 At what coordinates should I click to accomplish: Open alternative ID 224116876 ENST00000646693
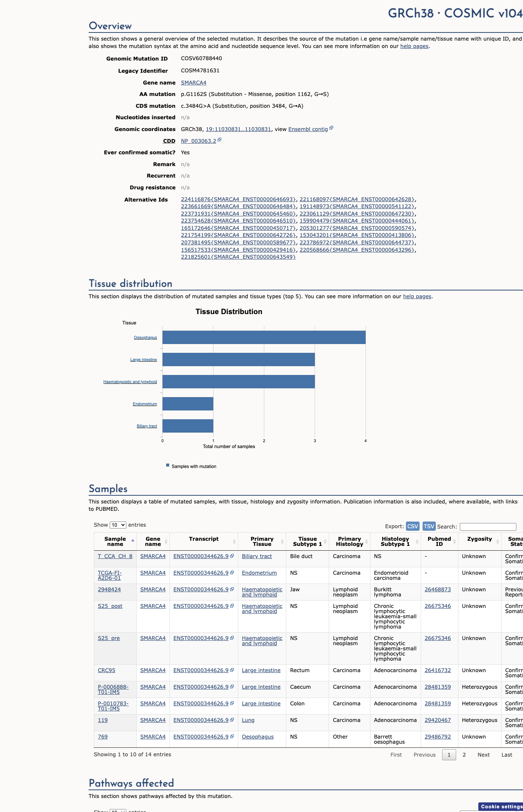239,199
